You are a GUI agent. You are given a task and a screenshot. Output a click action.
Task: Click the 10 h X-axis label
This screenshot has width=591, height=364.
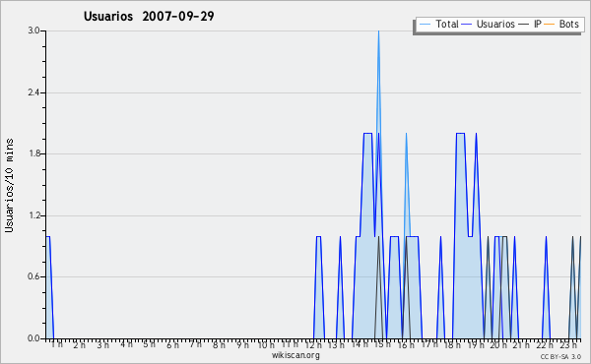tap(266, 344)
